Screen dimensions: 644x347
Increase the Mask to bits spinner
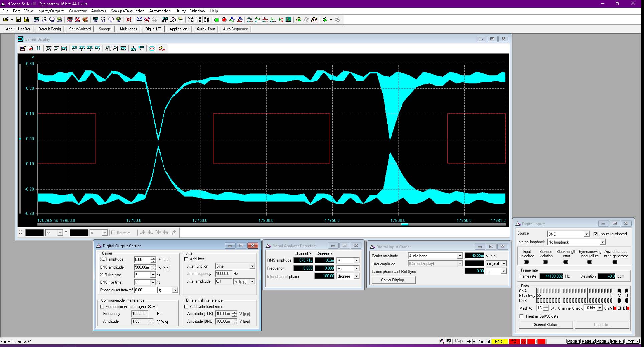click(x=546, y=307)
